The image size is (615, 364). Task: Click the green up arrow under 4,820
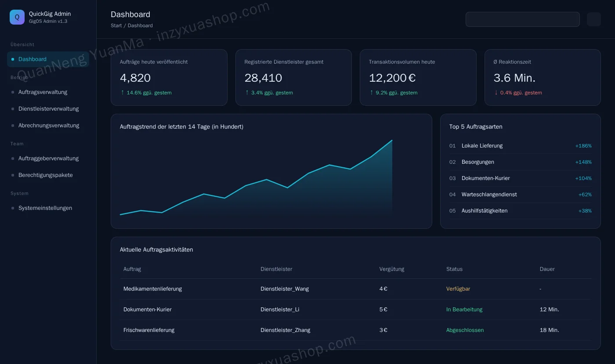[123, 92]
